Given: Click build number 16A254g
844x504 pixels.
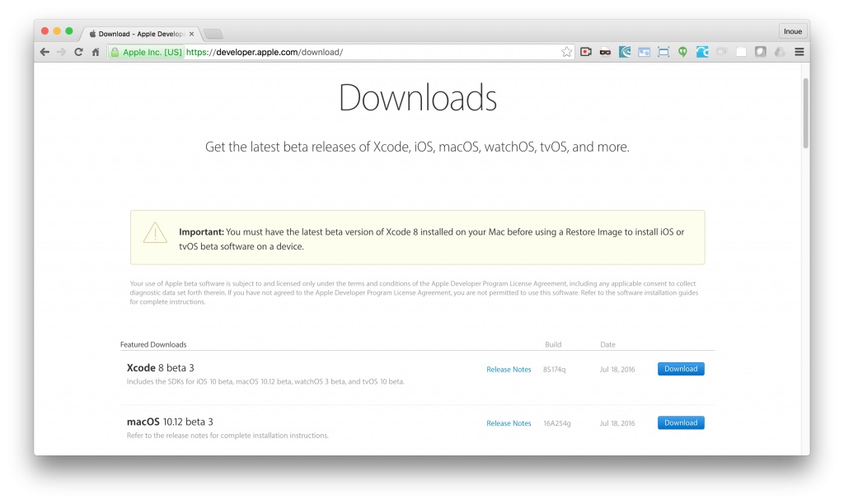Looking at the screenshot, I should coord(557,423).
